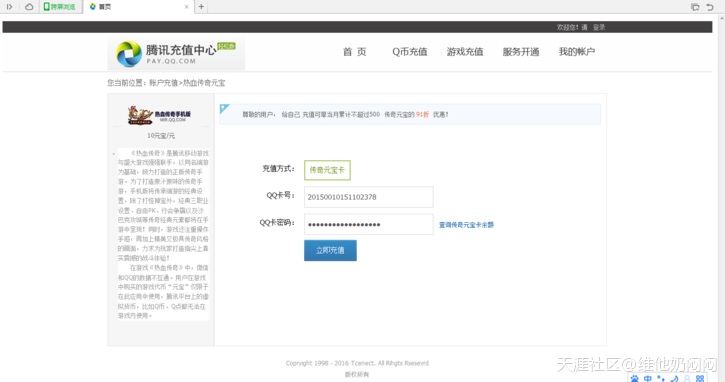Click the QQ卡密码 password field

[x=369, y=224]
